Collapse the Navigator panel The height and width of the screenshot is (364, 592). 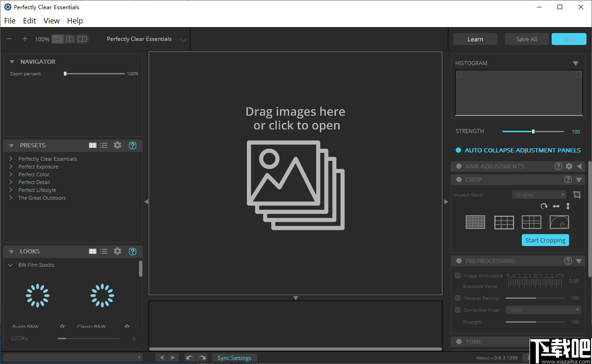coord(12,62)
